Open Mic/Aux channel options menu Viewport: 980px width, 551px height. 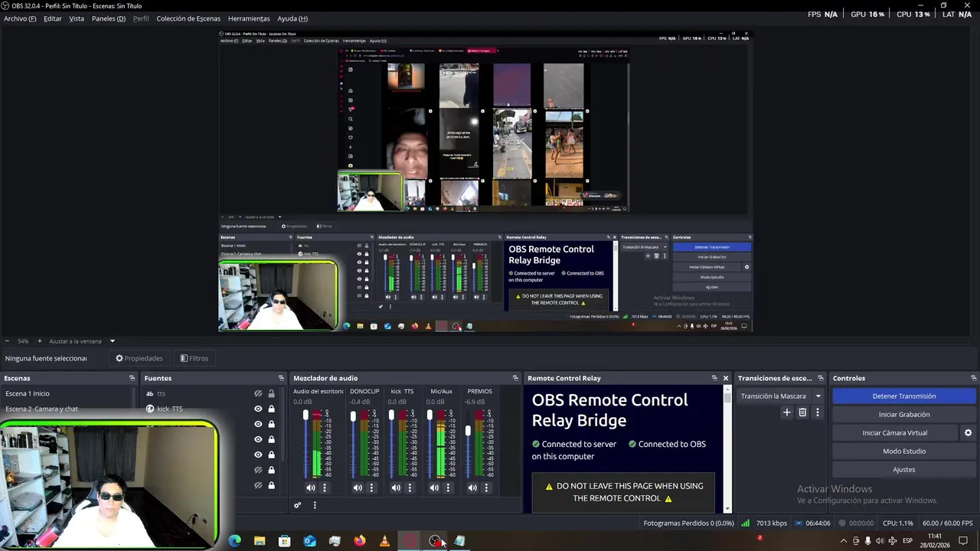448,487
